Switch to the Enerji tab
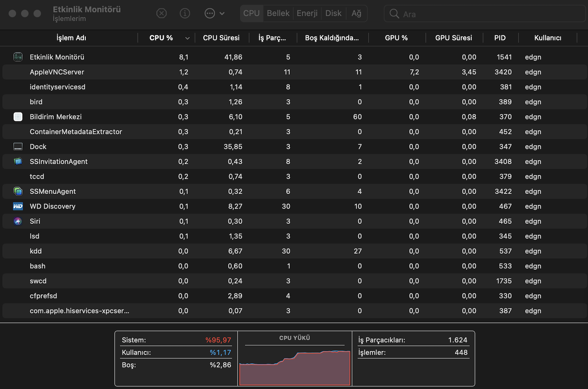This screenshot has width=588, height=389. (307, 13)
